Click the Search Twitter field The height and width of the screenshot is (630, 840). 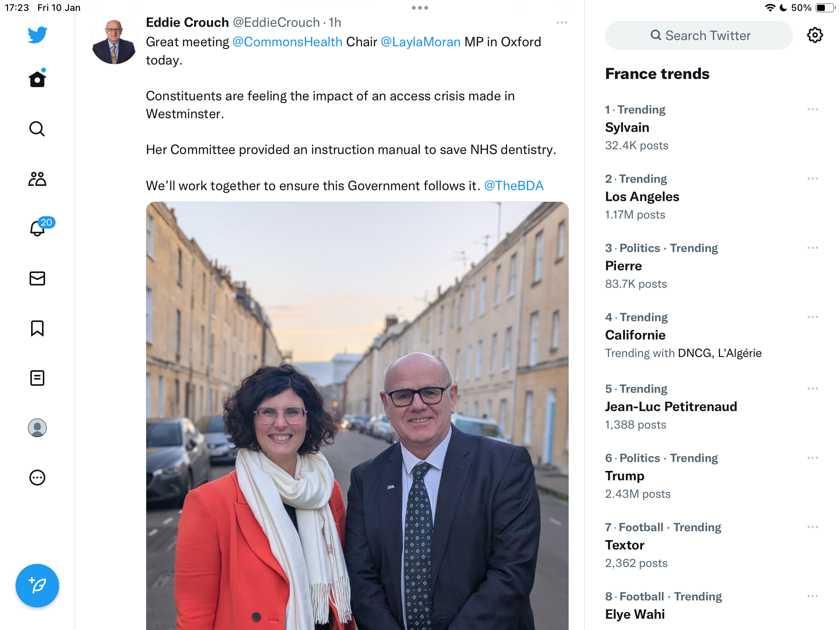coord(699,35)
